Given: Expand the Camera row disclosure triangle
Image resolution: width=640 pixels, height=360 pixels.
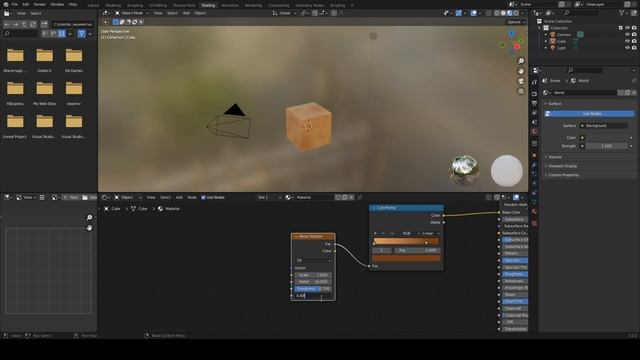Looking at the screenshot, I should 546,35.
